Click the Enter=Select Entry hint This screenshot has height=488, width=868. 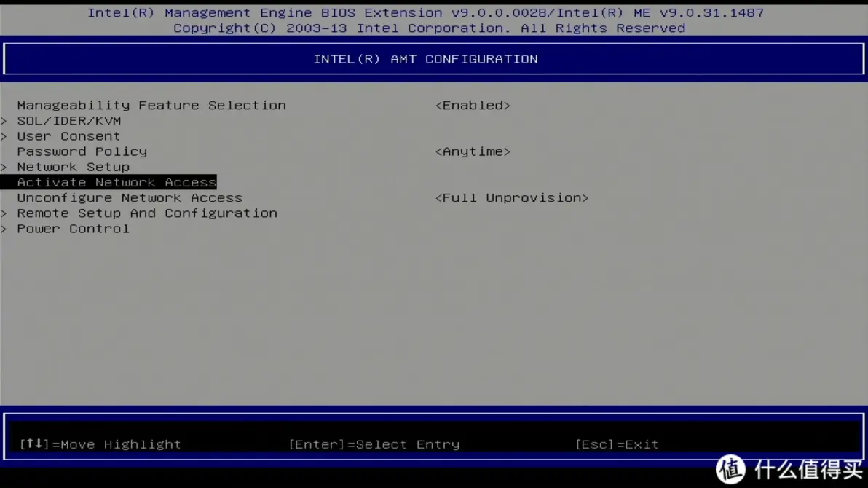(x=374, y=444)
